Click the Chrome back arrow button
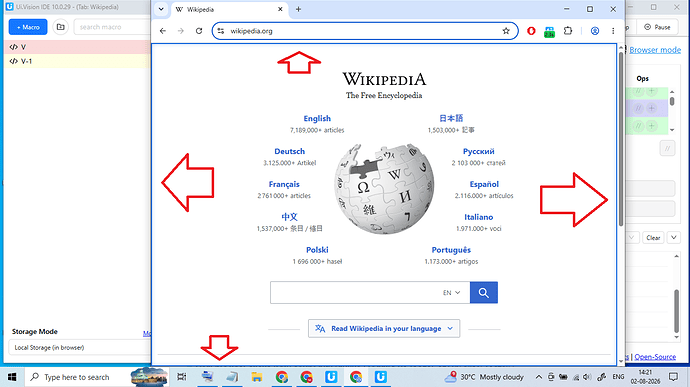 pyautogui.click(x=163, y=31)
